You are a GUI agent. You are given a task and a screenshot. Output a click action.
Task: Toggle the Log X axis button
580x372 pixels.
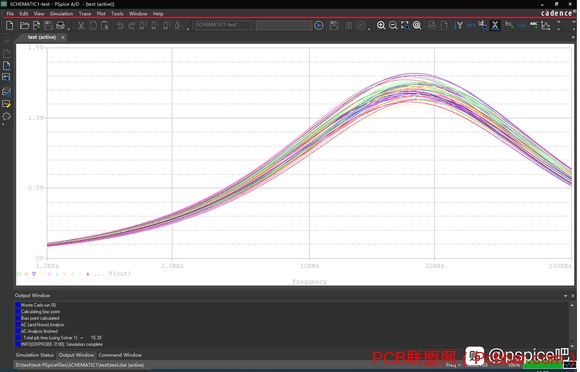click(495, 25)
